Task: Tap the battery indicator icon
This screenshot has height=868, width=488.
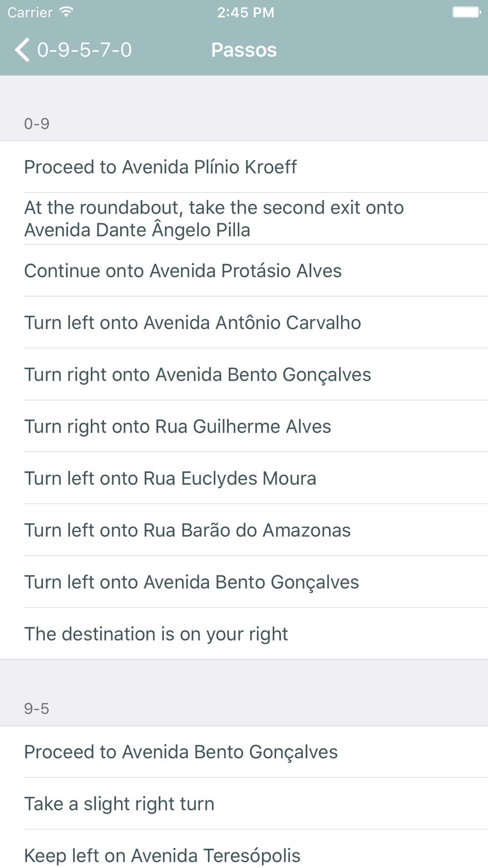Action: coord(467,12)
